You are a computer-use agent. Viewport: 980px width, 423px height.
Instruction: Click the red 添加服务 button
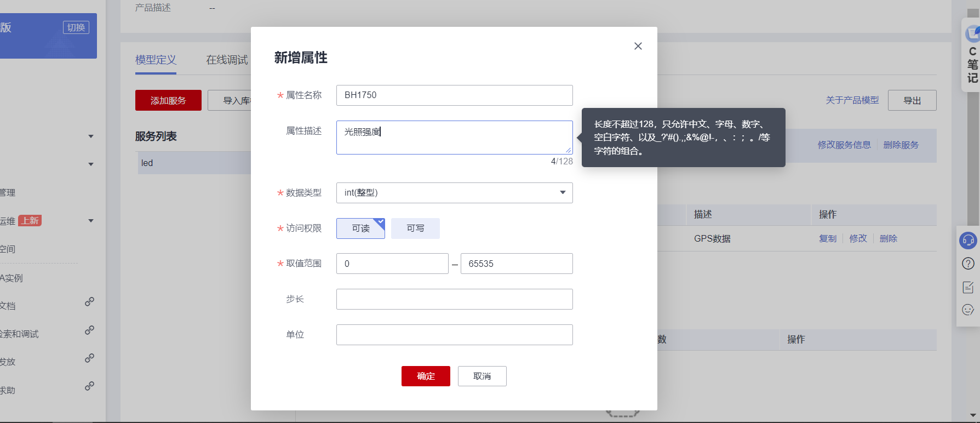(x=168, y=100)
